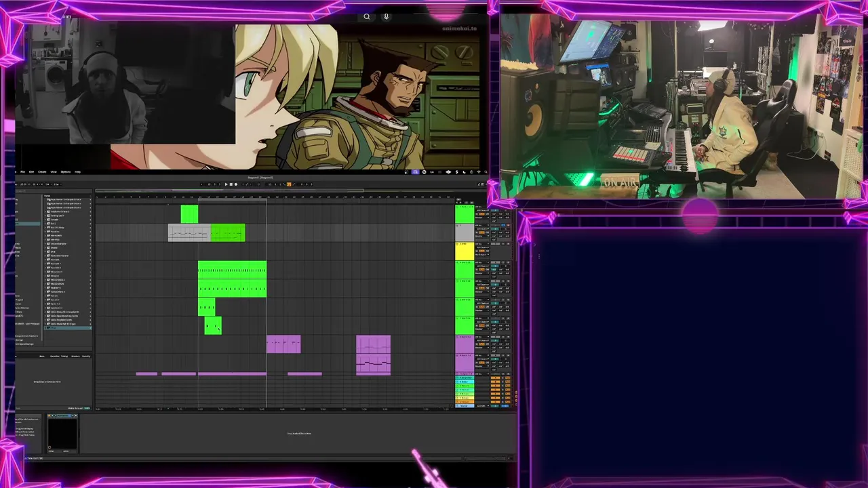868x488 pixels.
Task: Stop playback with the Stop button
Action: point(231,184)
